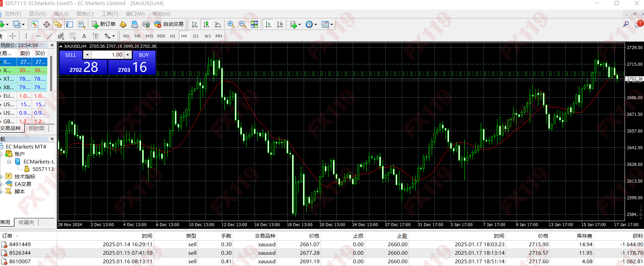The height and width of the screenshot is (266, 644).
Task: Click the tile windows icon
Action: point(254,24)
